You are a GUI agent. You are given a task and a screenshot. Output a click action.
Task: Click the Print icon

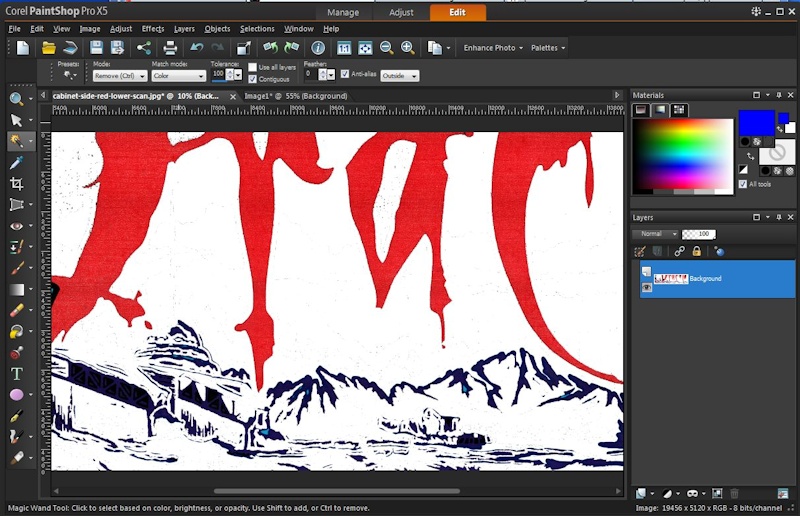point(170,47)
